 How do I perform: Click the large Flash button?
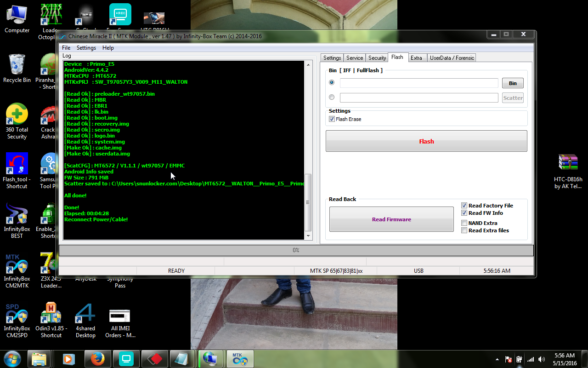pos(426,141)
